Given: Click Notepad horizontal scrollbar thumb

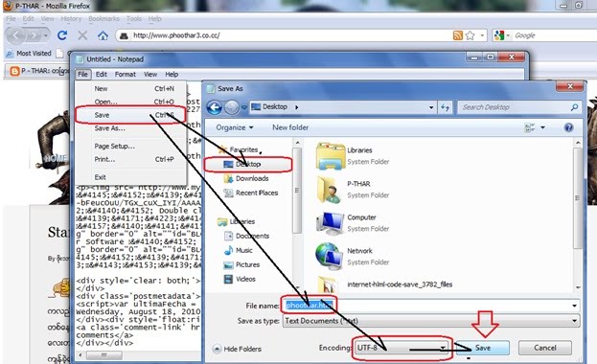Looking at the screenshot, I should 103,354.
